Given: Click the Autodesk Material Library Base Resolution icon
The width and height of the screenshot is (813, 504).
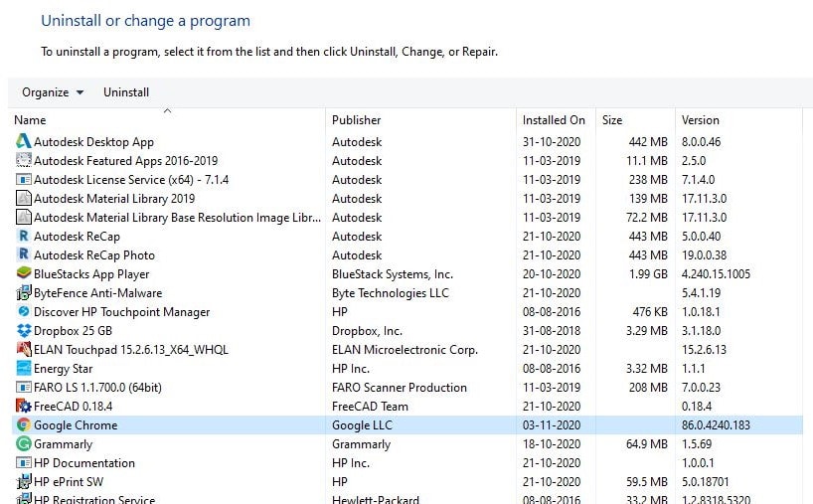Looking at the screenshot, I should 23,217.
